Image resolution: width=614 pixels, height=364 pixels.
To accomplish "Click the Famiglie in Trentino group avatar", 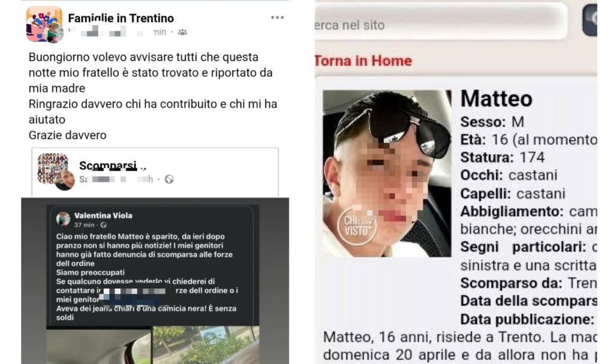I will coord(44,25).
